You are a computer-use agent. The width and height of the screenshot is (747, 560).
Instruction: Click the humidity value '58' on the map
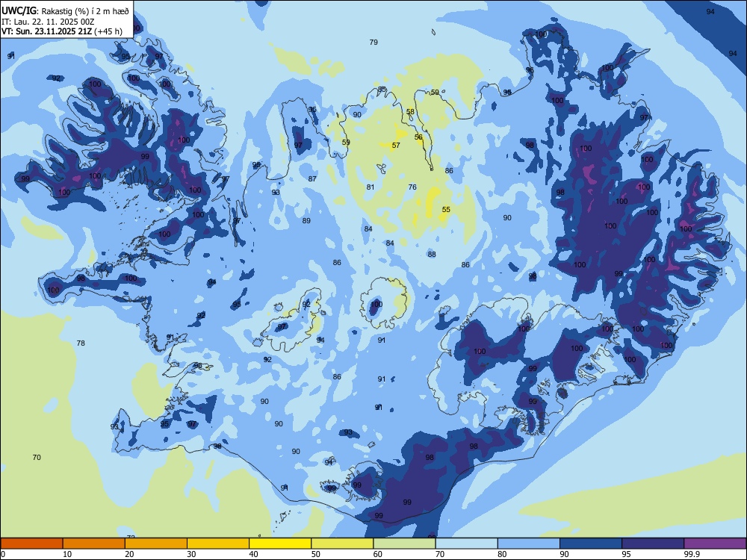(x=410, y=112)
